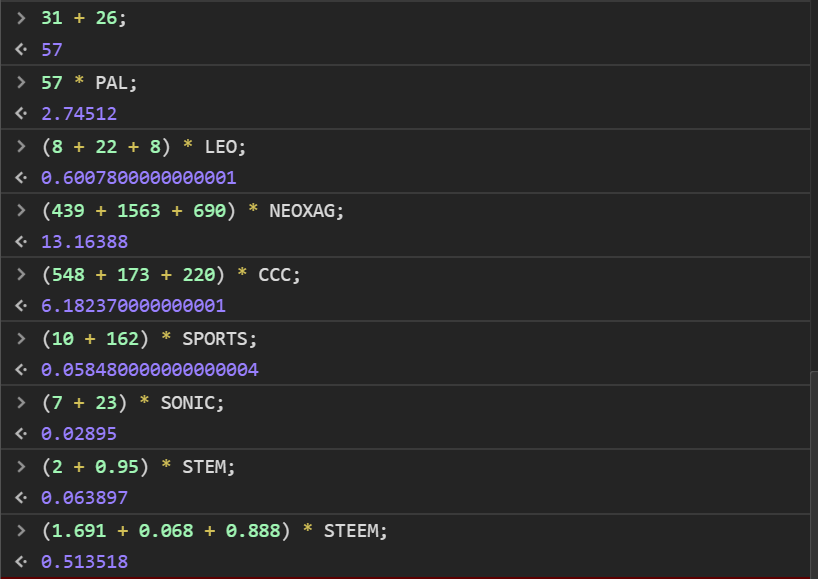
Task: Click the input line '31 + 26;'
Action: pyautogui.click(x=83, y=18)
